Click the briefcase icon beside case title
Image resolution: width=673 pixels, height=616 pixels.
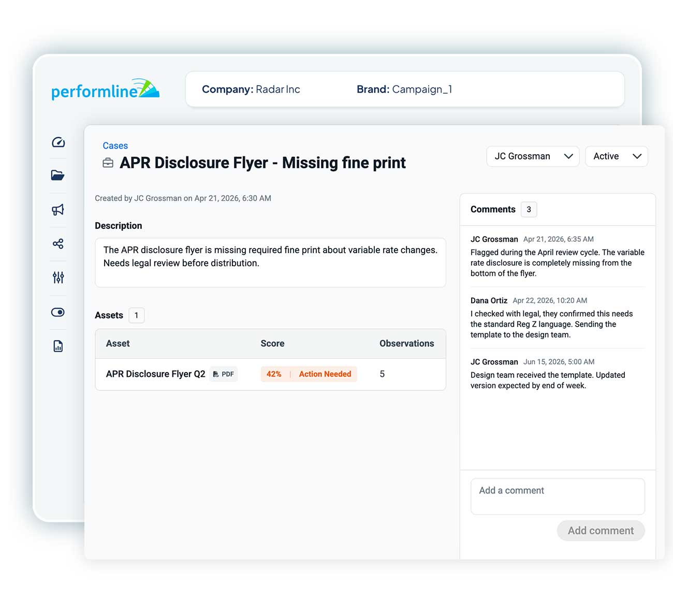[108, 163]
